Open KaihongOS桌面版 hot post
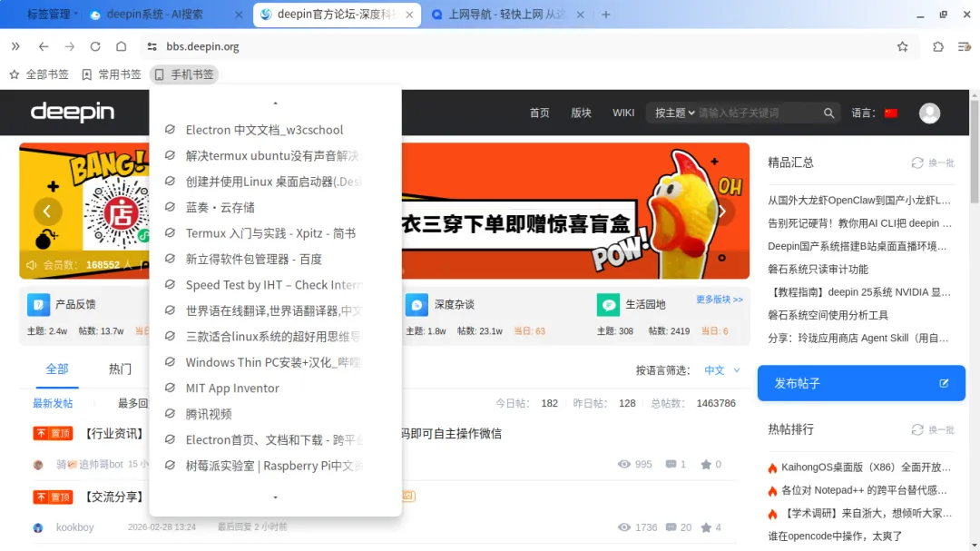The height and width of the screenshot is (551, 980). tap(866, 467)
